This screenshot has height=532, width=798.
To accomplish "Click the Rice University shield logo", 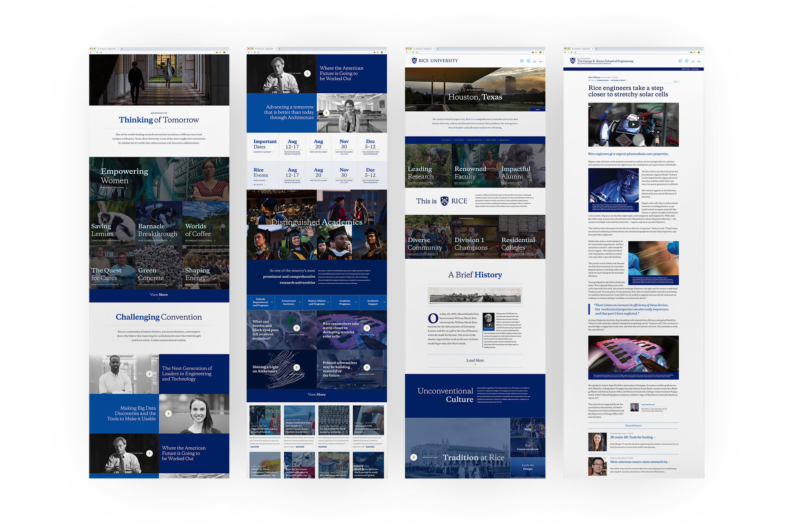I will click(x=414, y=61).
